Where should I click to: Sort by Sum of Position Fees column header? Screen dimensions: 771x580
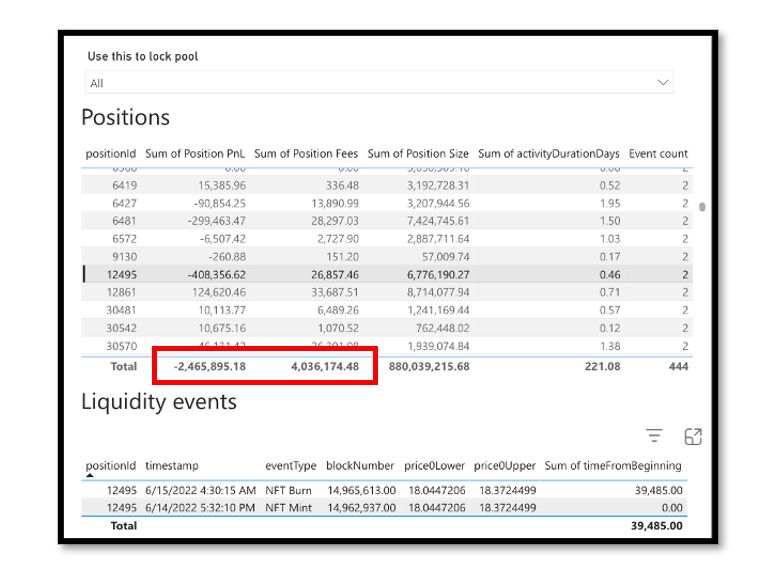tap(306, 154)
